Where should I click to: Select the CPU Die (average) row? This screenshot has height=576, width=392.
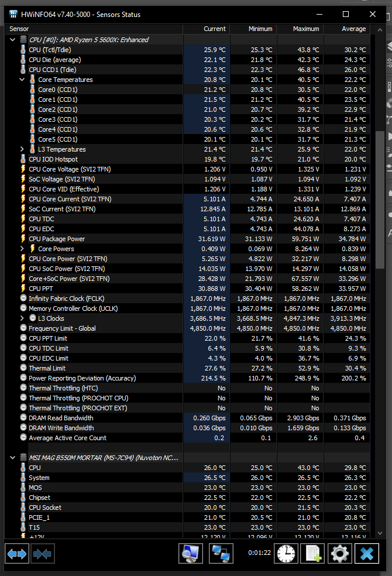pos(187,60)
